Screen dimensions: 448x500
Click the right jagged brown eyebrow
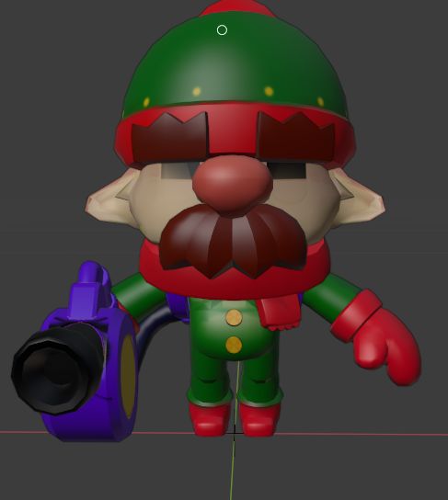tap(296, 136)
